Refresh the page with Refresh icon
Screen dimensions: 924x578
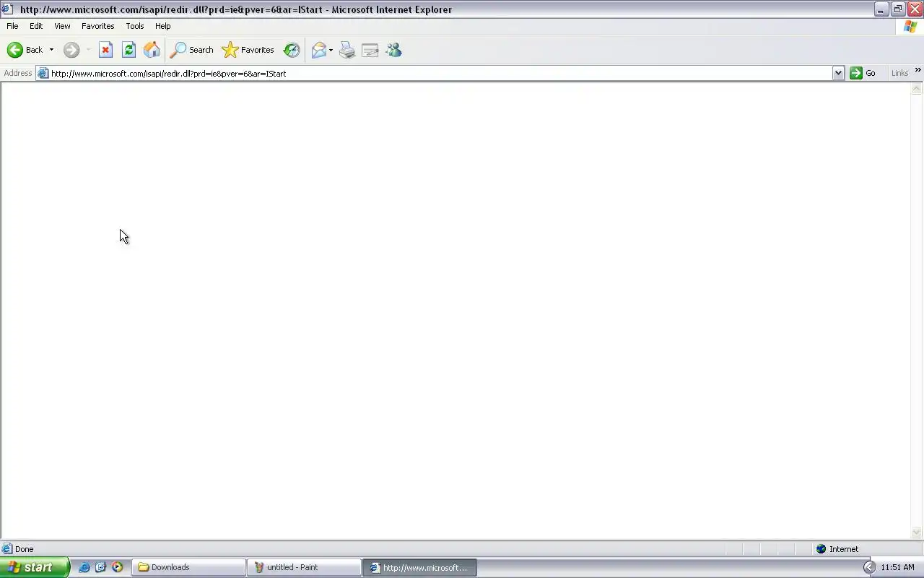point(128,50)
